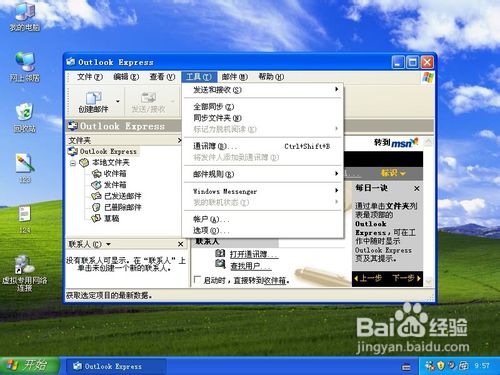Close the Tools (工具) menu header
Image resolution: width=500 pixels, height=375 pixels.
pos(199,77)
